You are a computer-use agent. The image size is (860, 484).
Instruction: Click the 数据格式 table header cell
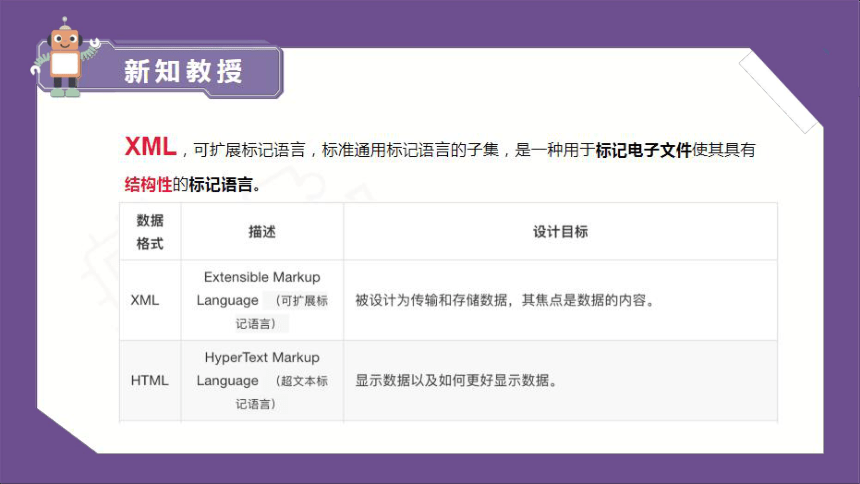click(150, 232)
